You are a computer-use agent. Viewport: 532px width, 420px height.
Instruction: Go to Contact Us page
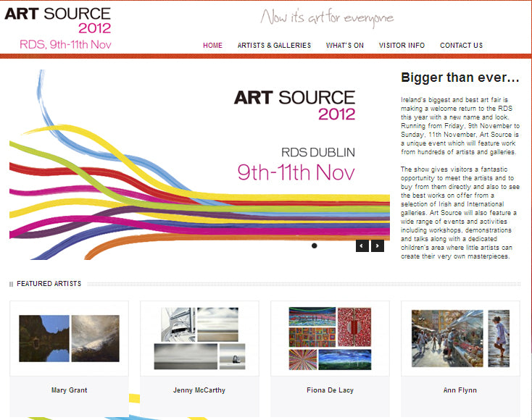coord(461,46)
